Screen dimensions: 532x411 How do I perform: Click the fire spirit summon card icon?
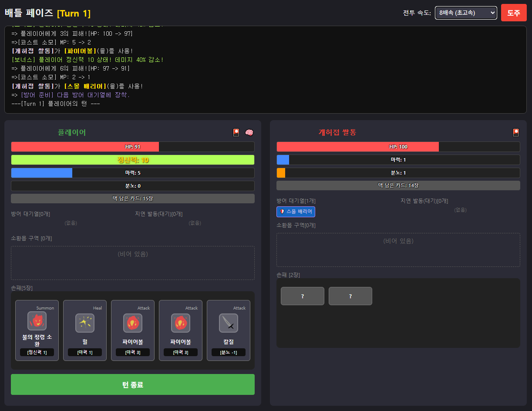point(37,321)
